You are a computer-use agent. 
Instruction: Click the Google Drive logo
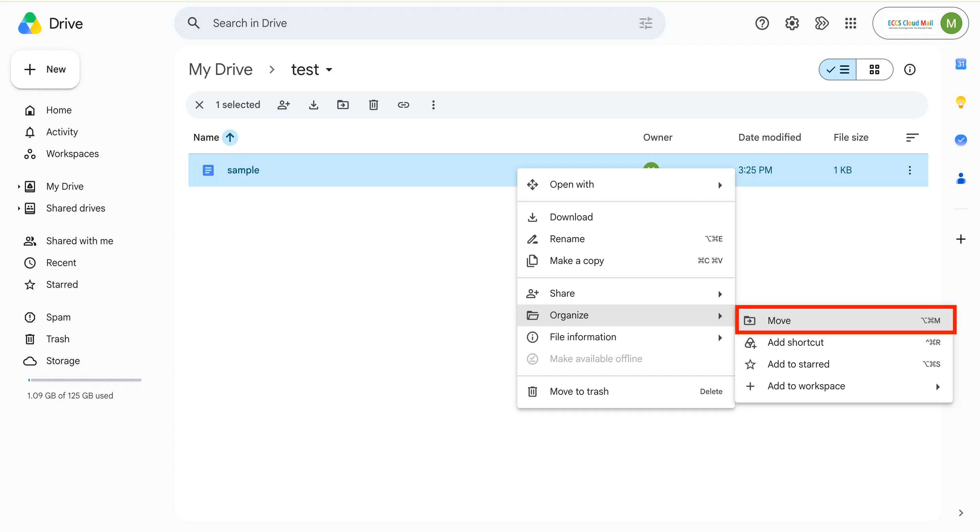pyautogui.click(x=30, y=24)
